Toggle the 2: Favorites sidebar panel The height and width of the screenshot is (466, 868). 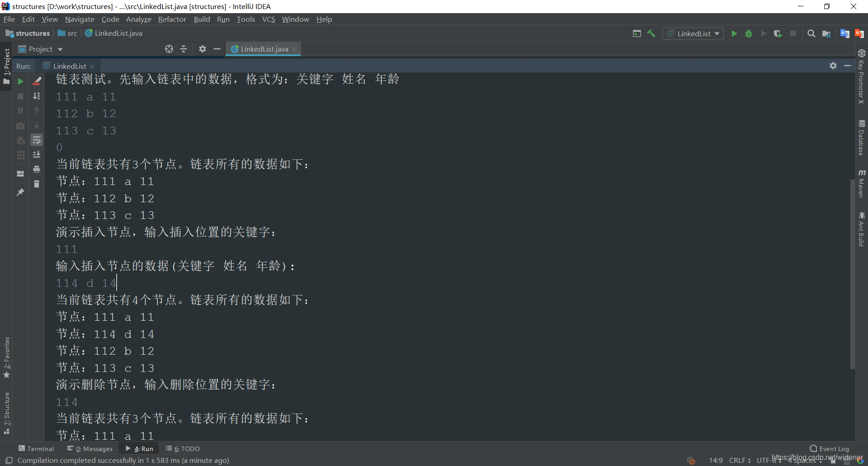[6, 357]
